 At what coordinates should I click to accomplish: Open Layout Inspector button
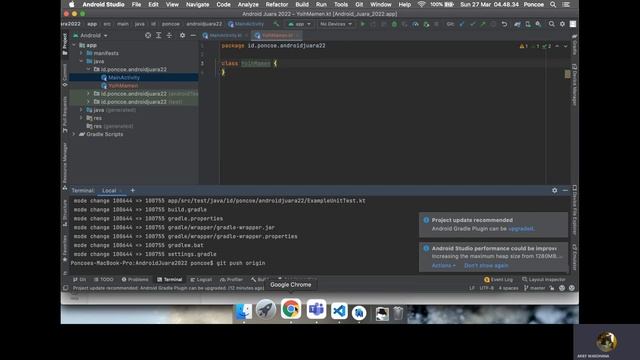coord(544,280)
